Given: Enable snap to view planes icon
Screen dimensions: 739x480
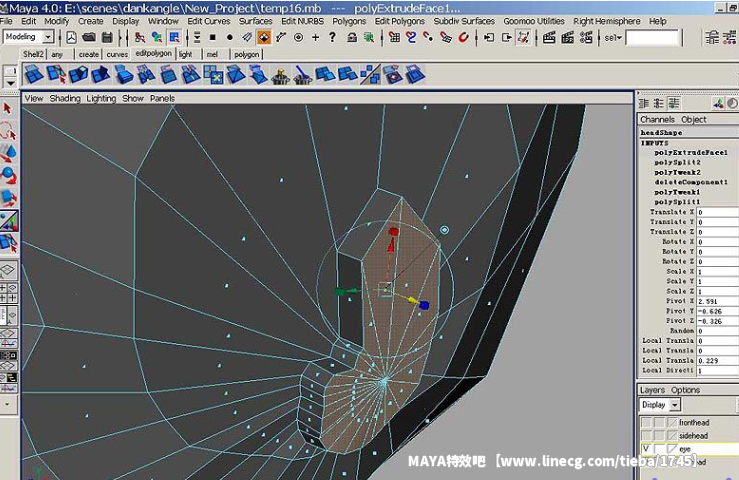Looking at the screenshot, I should [445, 37].
